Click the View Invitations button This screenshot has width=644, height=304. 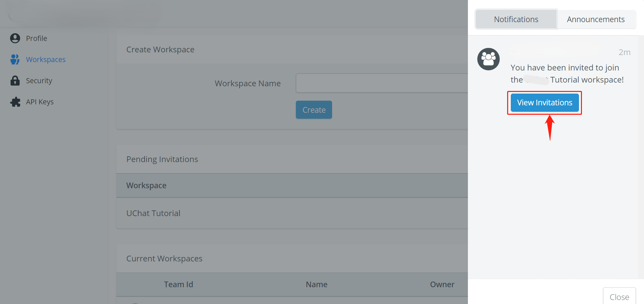(x=544, y=103)
